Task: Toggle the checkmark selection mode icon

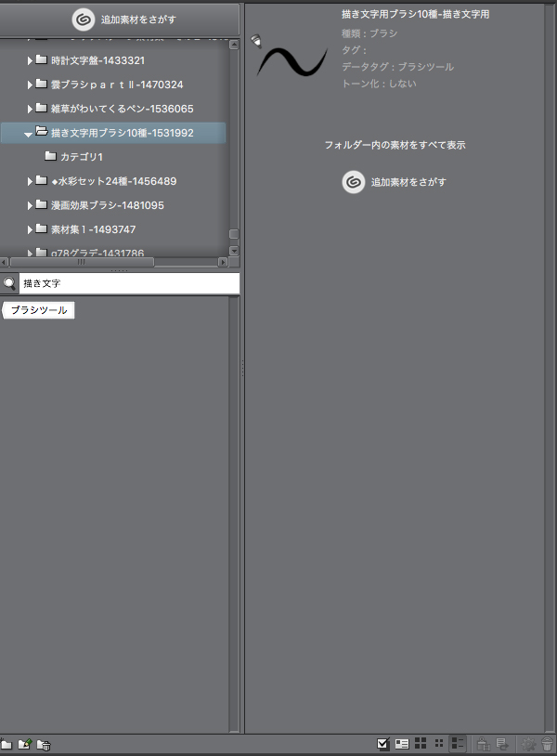Action: pos(383,744)
